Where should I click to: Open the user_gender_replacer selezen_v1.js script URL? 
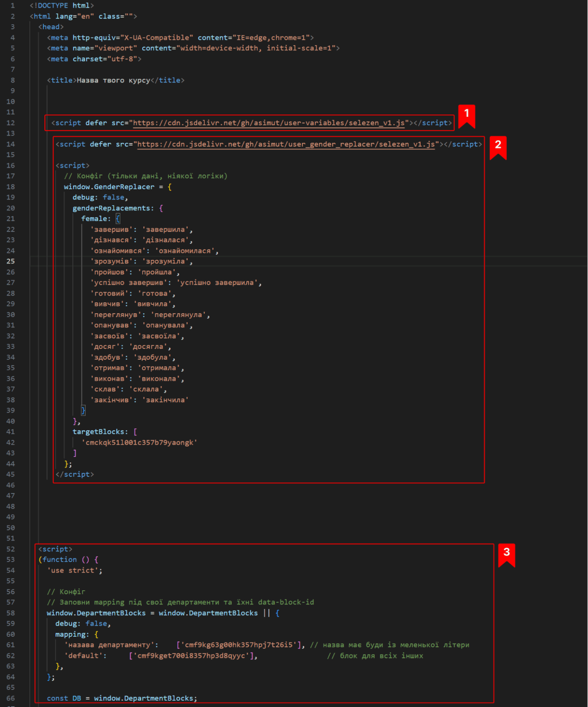pos(286,144)
